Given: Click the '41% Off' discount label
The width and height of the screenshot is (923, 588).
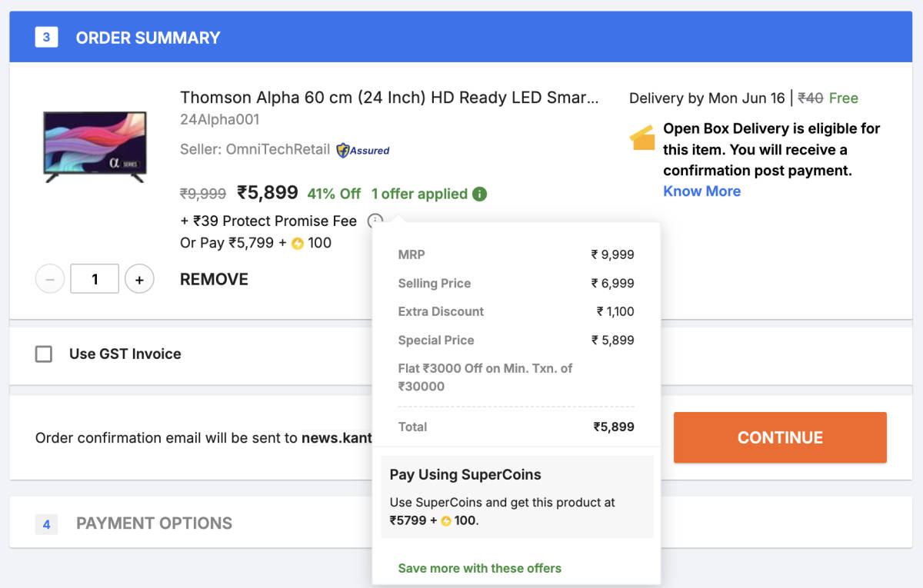Looking at the screenshot, I should point(334,194).
